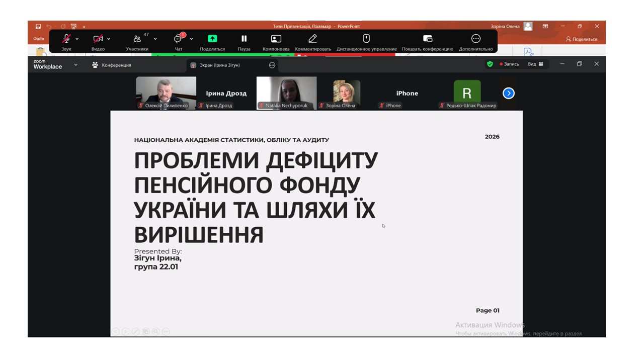The width and height of the screenshot is (644, 362).
Task: Open the Участники participants panel
Action: click(x=137, y=39)
